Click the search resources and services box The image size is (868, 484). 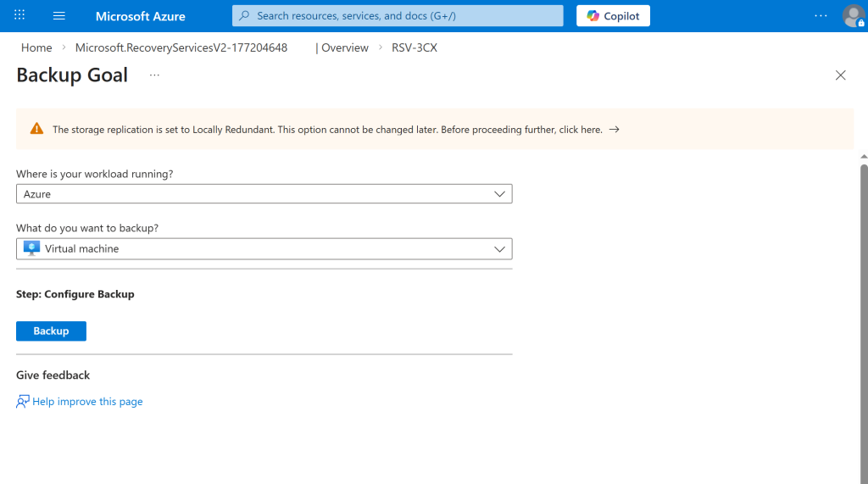pyautogui.click(x=398, y=16)
